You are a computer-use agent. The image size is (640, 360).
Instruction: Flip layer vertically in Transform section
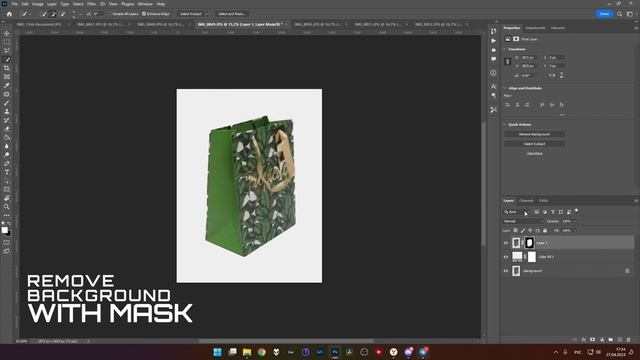coord(562,76)
